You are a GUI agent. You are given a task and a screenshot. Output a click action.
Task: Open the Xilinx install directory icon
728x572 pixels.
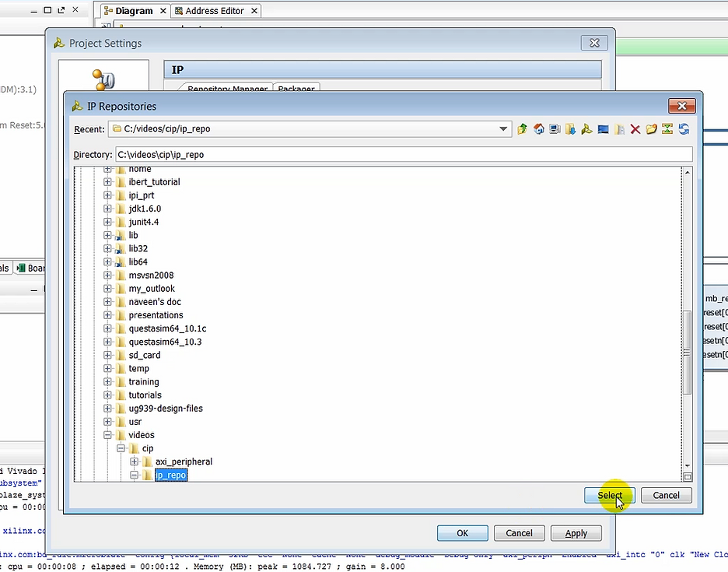587,129
